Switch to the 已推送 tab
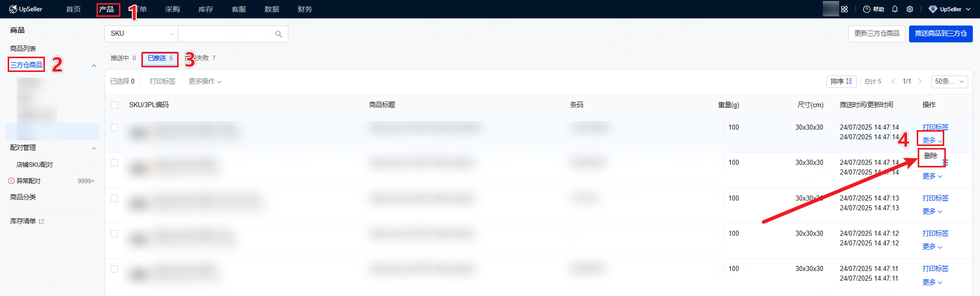This screenshot has width=980, height=296. pyautogui.click(x=160, y=58)
